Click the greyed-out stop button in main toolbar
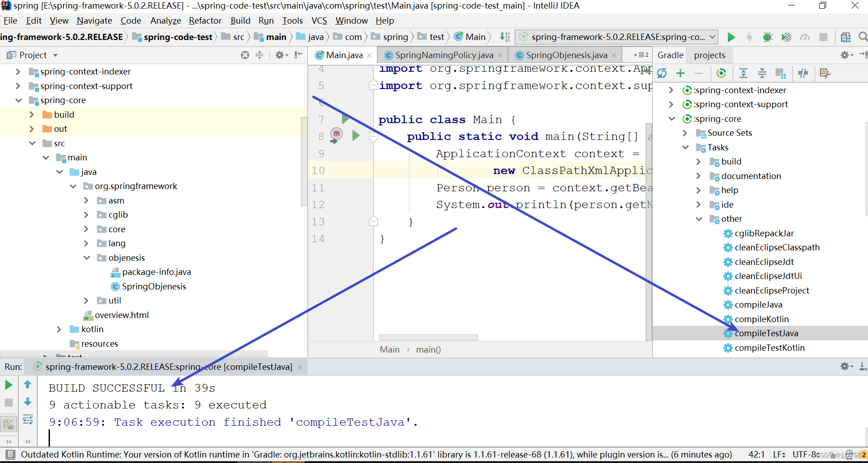 [823, 37]
